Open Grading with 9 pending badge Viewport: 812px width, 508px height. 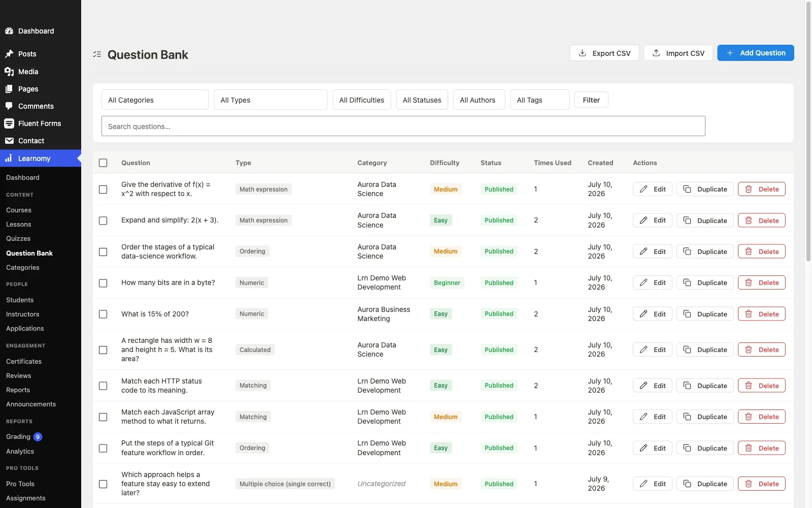(x=24, y=436)
